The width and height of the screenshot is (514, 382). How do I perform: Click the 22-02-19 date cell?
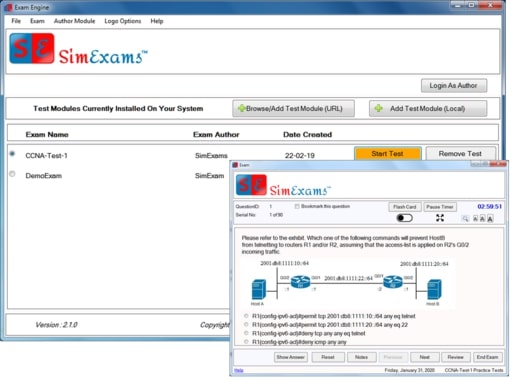click(300, 156)
